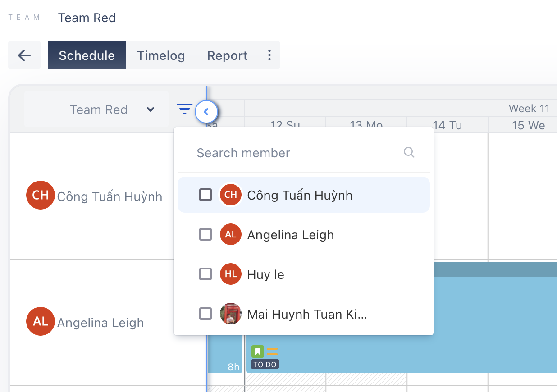Select the Mai Huynh Tuan checkbox
This screenshot has width=557, height=392.
[x=205, y=314]
